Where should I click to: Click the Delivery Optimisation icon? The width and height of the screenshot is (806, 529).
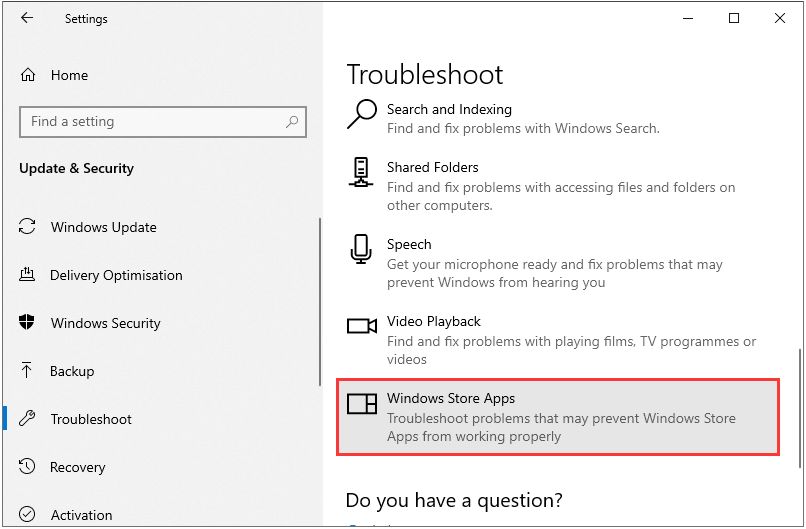click(27, 275)
